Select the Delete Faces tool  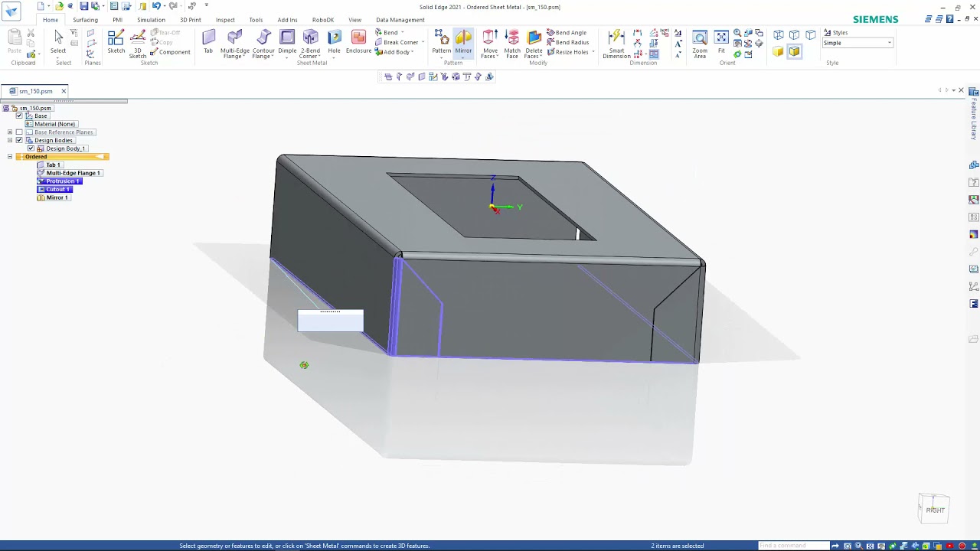point(534,44)
